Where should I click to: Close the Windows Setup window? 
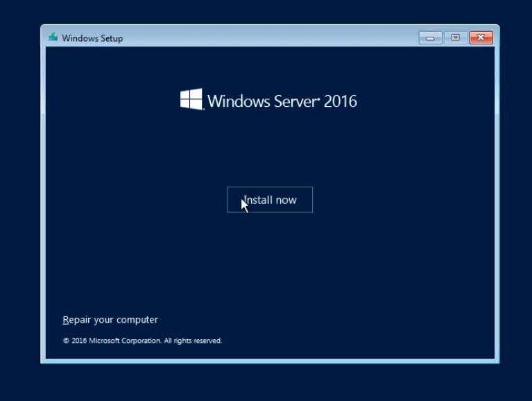coord(481,37)
